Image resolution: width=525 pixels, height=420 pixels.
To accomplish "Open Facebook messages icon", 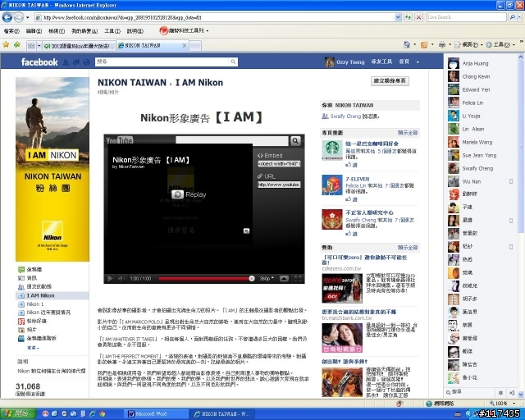I will pyautogui.click(x=76, y=62).
